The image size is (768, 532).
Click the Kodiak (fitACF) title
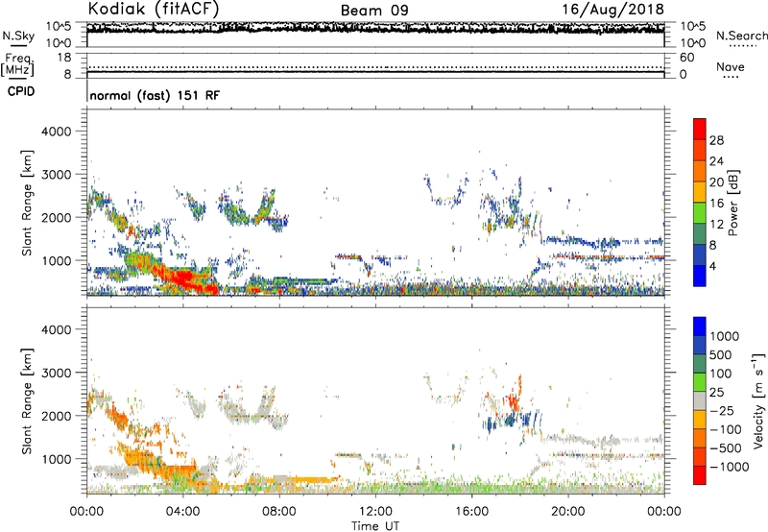point(154,9)
